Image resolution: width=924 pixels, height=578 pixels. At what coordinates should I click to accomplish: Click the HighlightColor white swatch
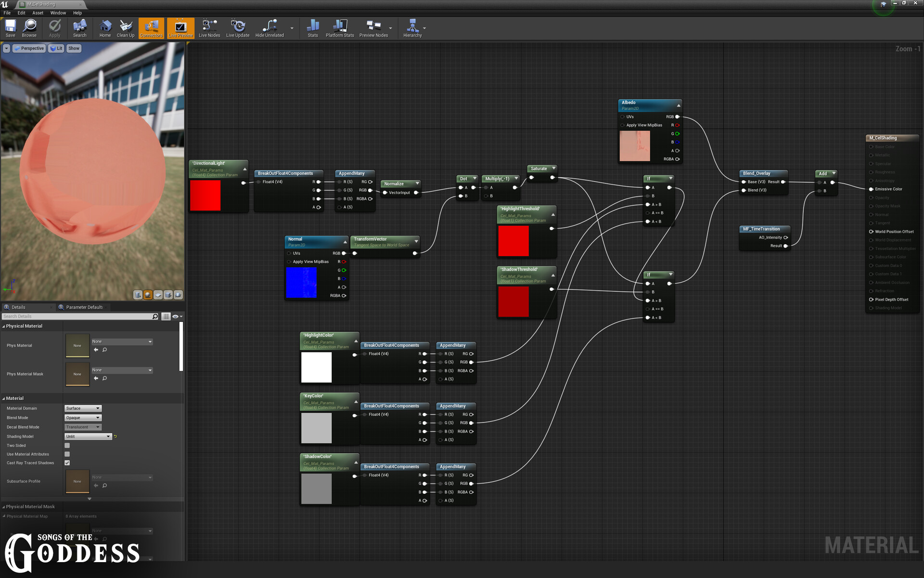pyautogui.click(x=316, y=367)
